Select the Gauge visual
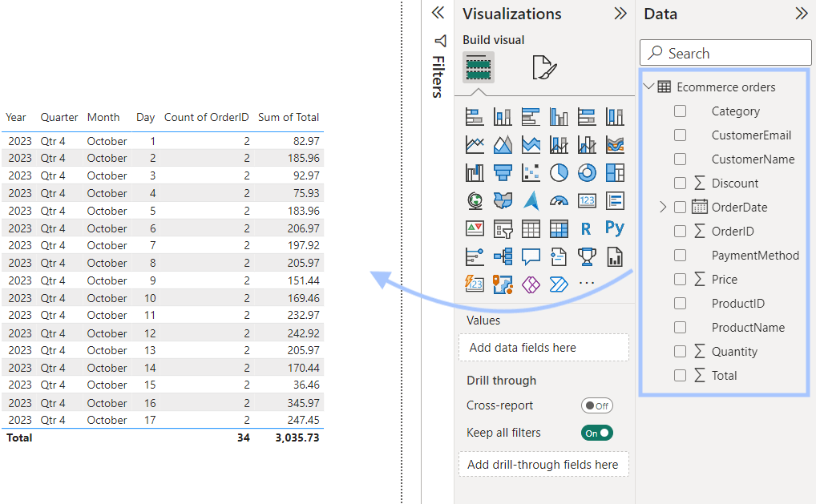The height and width of the screenshot is (504, 816). coord(559,201)
